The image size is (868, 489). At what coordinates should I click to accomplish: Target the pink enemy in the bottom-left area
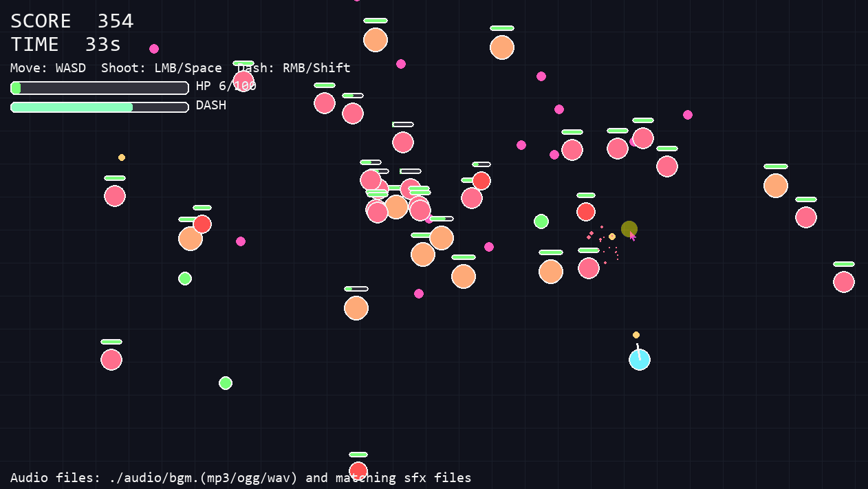(111, 360)
